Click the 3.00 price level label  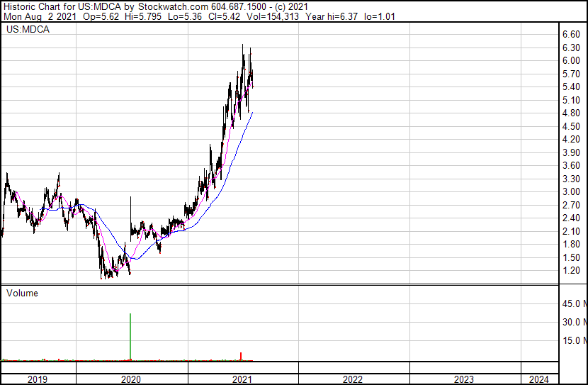(571, 191)
